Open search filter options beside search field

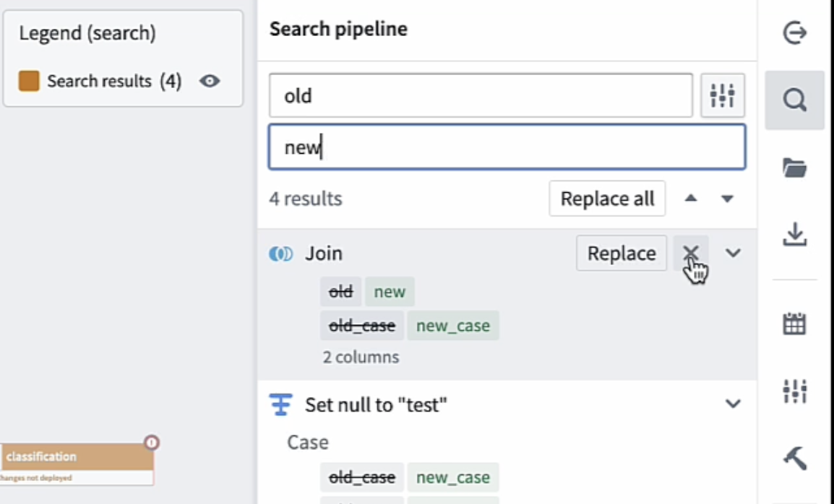pyautogui.click(x=722, y=96)
